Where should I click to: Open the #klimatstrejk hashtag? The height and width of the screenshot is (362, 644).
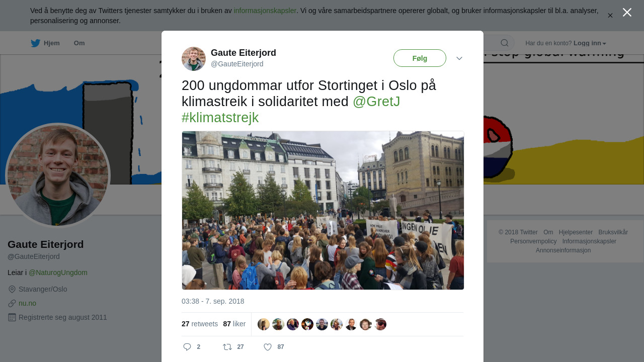click(220, 118)
